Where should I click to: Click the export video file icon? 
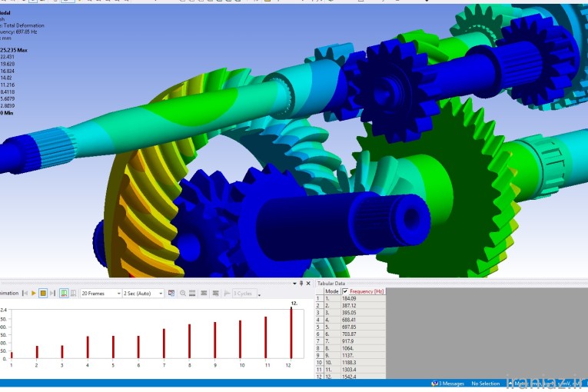tap(171, 293)
